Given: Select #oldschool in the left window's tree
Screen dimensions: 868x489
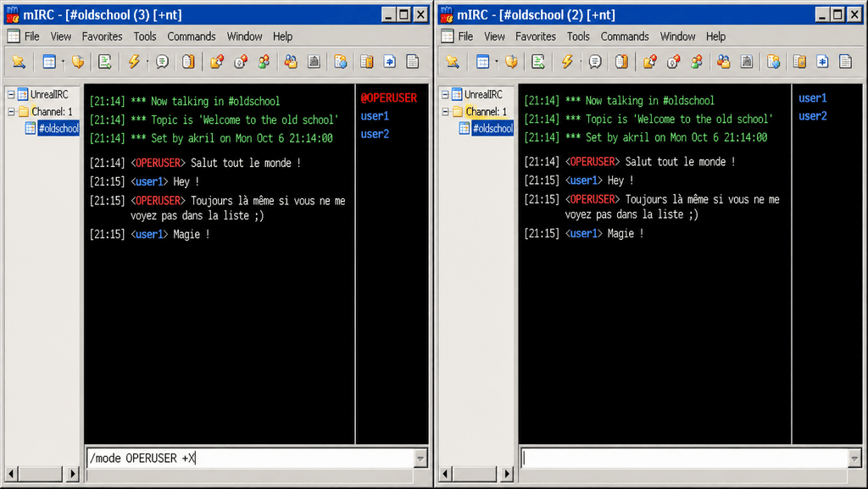Looking at the screenshot, I should coord(58,128).
